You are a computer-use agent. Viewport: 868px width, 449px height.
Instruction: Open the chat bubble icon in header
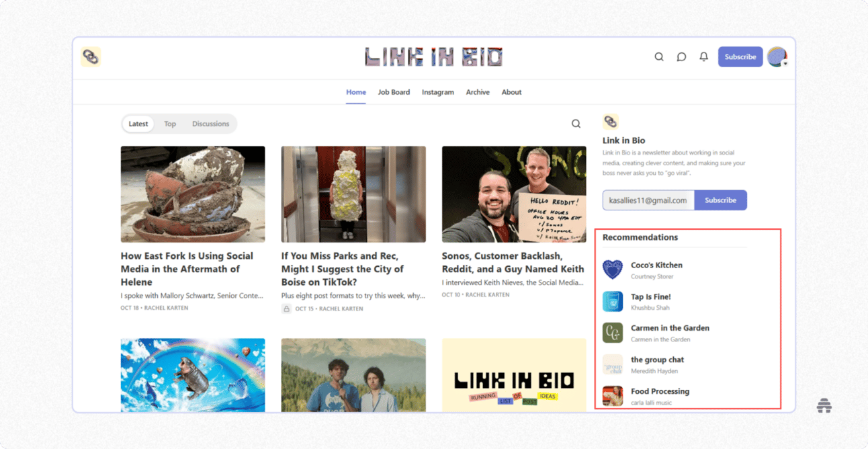click(681, 56)
